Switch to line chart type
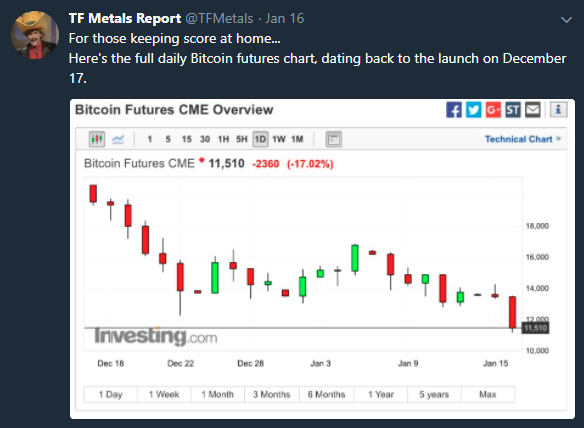 118,139
